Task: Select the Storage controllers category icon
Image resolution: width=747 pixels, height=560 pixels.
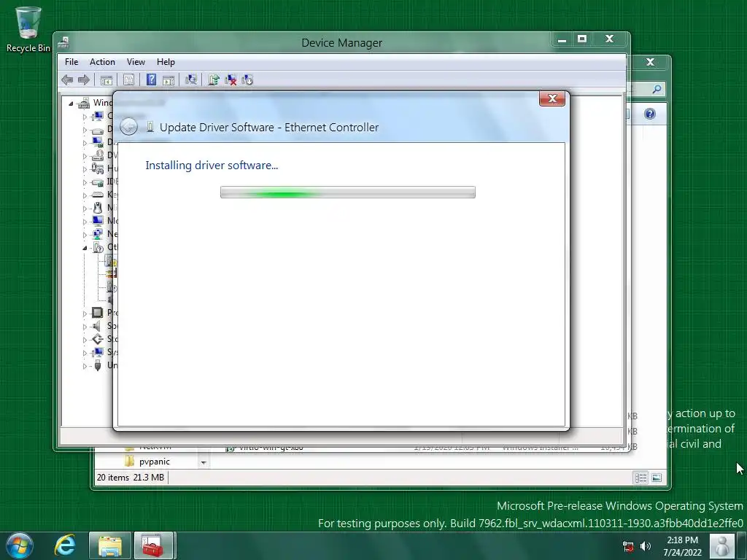Action: [x=98, y=339]
